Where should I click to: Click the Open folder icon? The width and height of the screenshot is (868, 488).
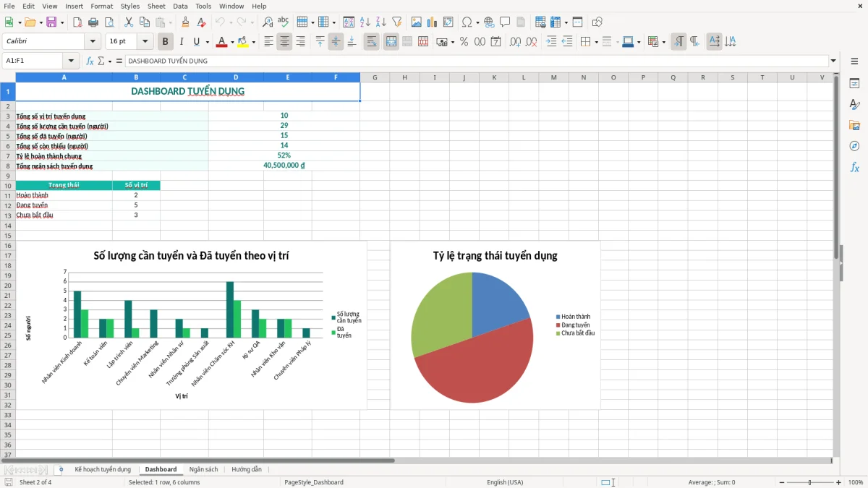30,22
